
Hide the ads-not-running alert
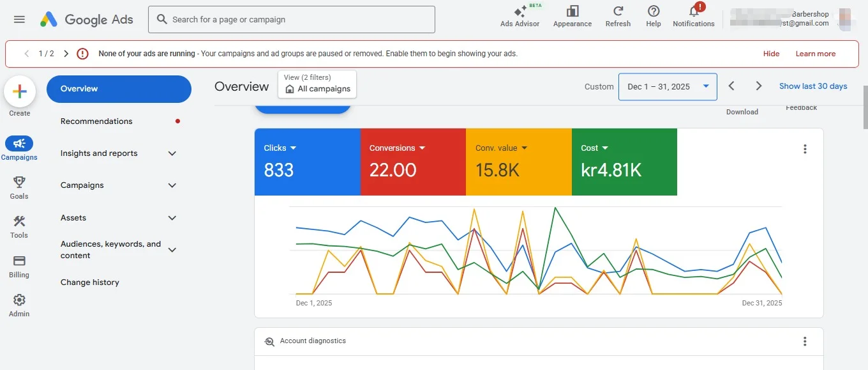coord(771,54)
